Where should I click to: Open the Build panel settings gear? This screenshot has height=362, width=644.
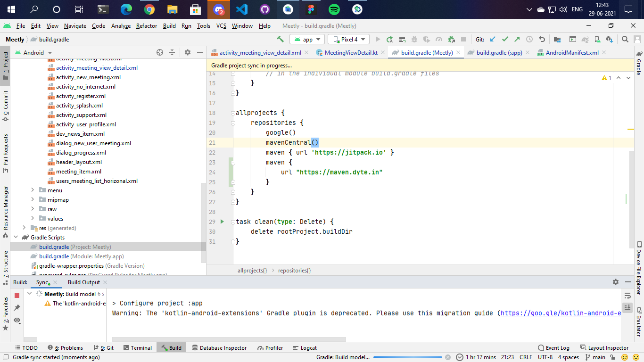click(616, 282)
